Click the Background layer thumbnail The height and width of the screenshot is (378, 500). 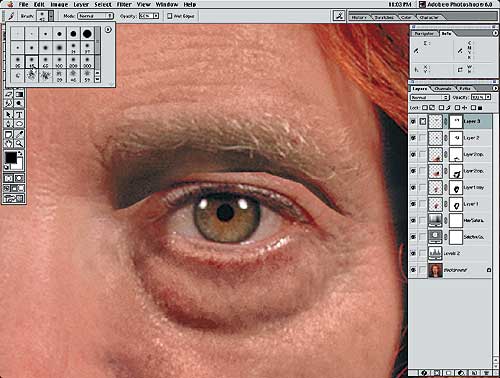pyautogui.click(x=435, y=270)
